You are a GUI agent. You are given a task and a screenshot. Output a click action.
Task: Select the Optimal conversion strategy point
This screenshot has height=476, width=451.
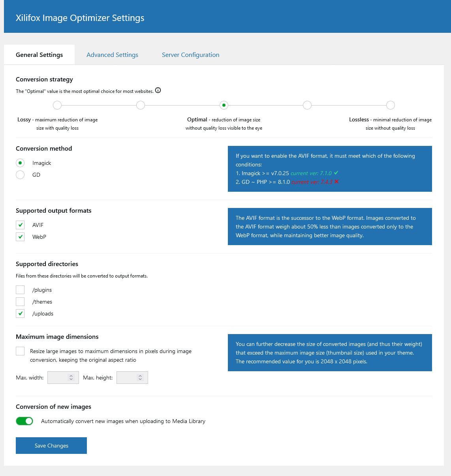(224, 105)
